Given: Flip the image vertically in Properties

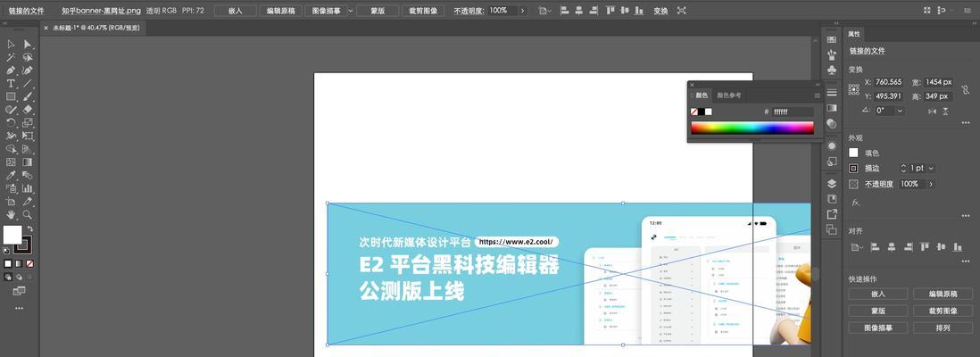Looking at the screenshot, I should (x=945, y=111).
